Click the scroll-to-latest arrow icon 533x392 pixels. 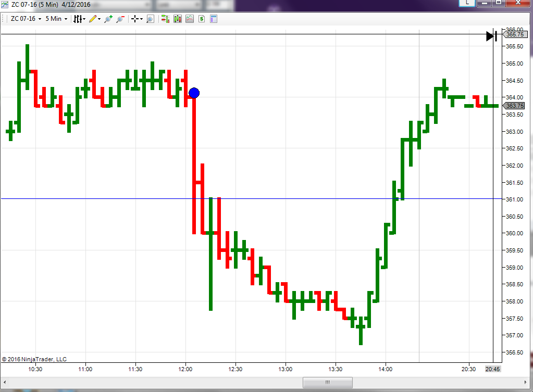[491, 36]
